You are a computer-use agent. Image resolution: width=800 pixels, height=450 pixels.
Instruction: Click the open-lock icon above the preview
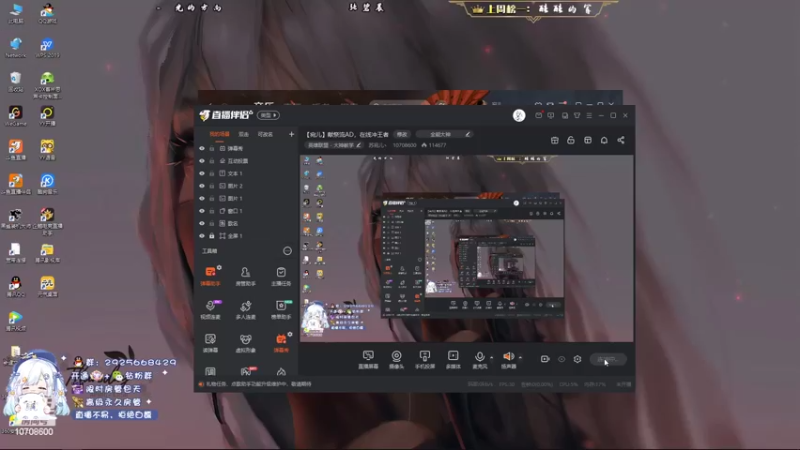(x=571, y=140)
